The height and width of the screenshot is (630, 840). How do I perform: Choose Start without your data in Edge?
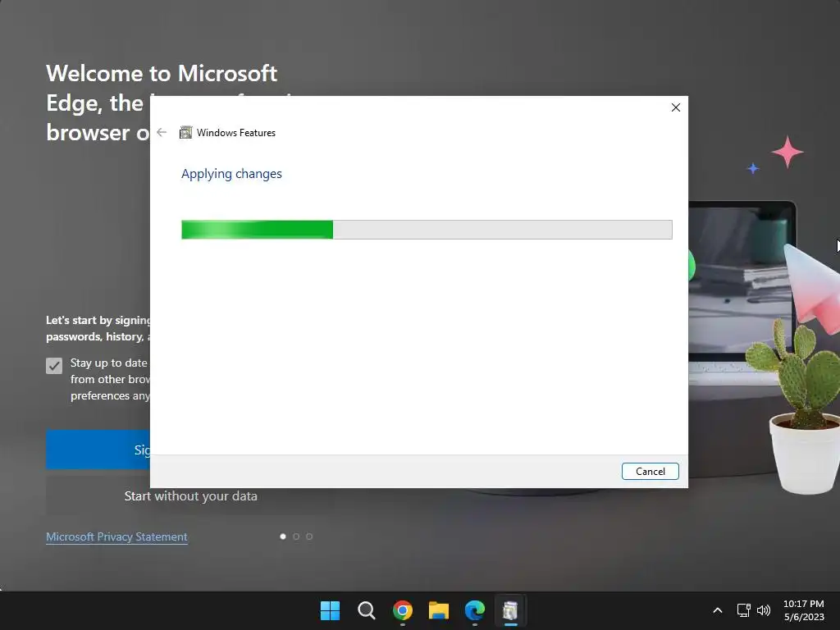pyautogui.click(x=190, y=496)
